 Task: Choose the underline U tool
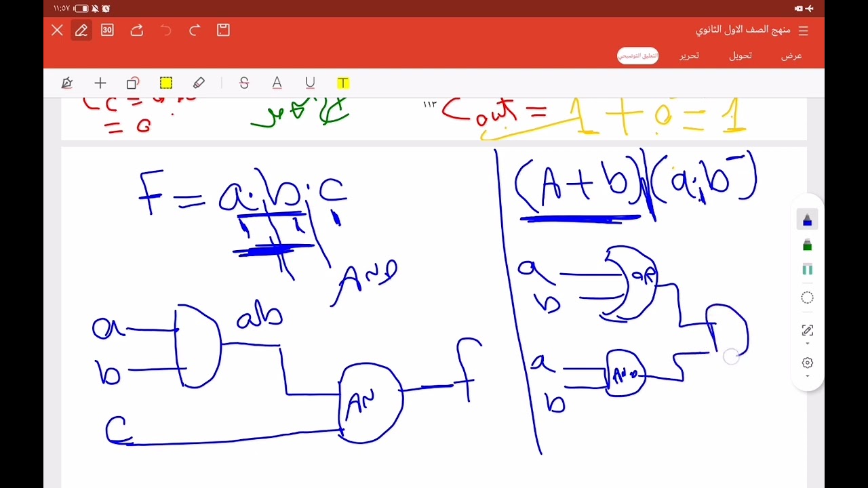pyautogui.click(x=310, y=83)
